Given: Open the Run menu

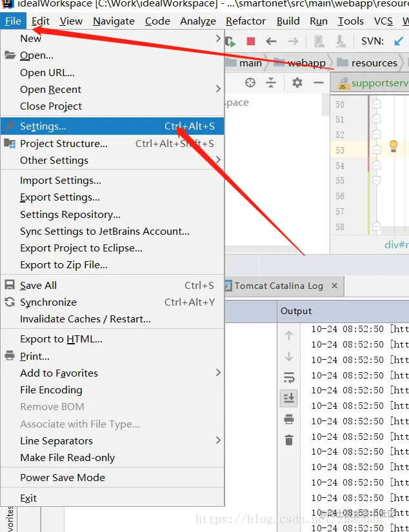Looking at the screenshot, I should pos(319,21).
